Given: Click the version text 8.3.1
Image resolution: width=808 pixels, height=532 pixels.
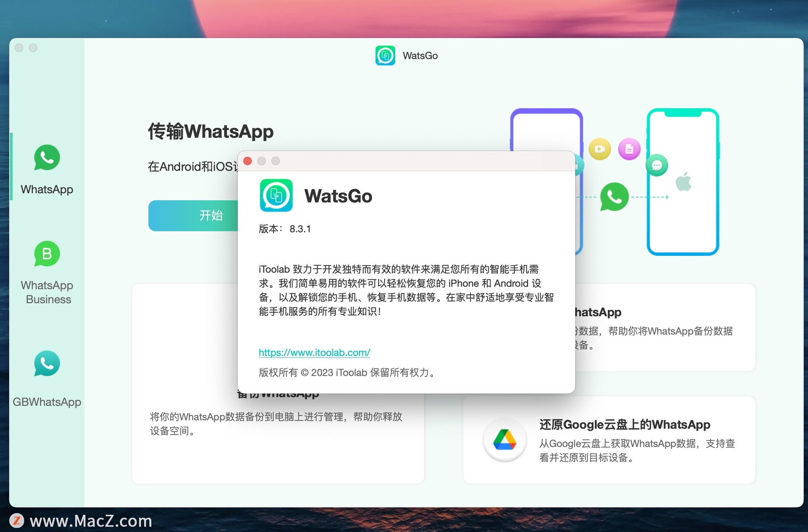Looking at the screenshot, I should click(x=300, y=229).
